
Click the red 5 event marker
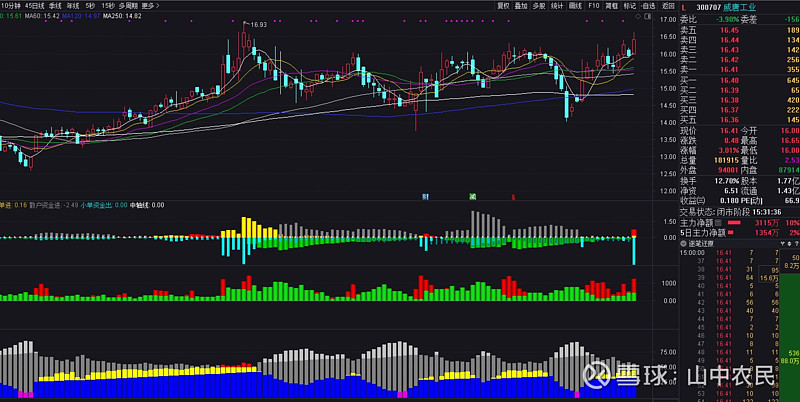513,197
